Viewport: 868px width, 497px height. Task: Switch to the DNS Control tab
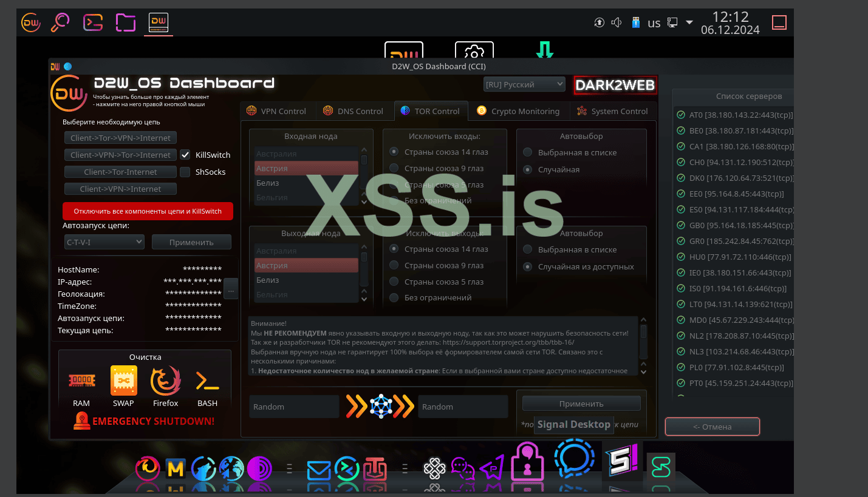(354, 111)
